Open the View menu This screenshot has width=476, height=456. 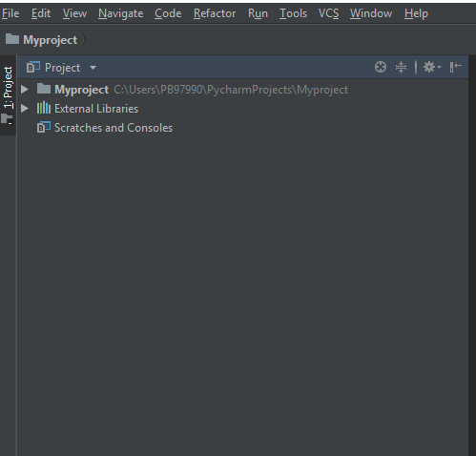(74, 13)
